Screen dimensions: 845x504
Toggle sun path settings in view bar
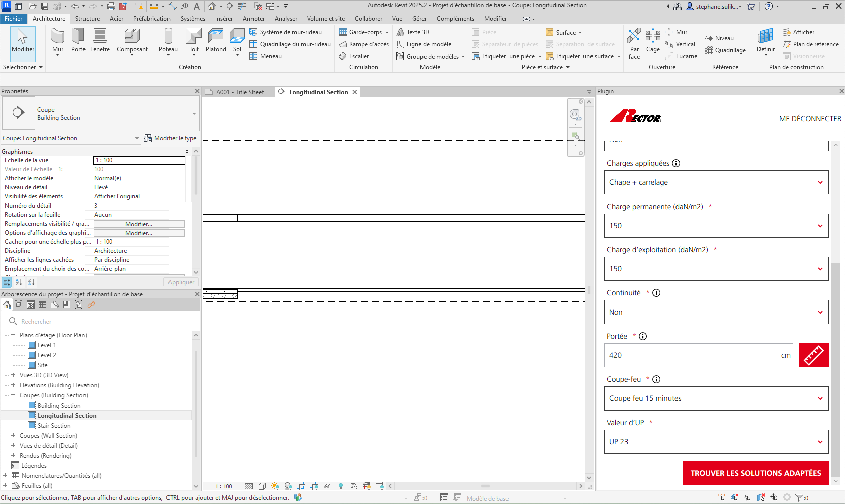pos(275,486)
